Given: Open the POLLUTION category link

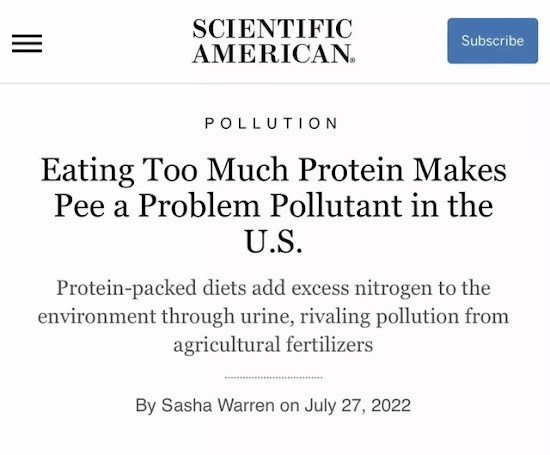Looking at the screenshot, I should (271, 123).
